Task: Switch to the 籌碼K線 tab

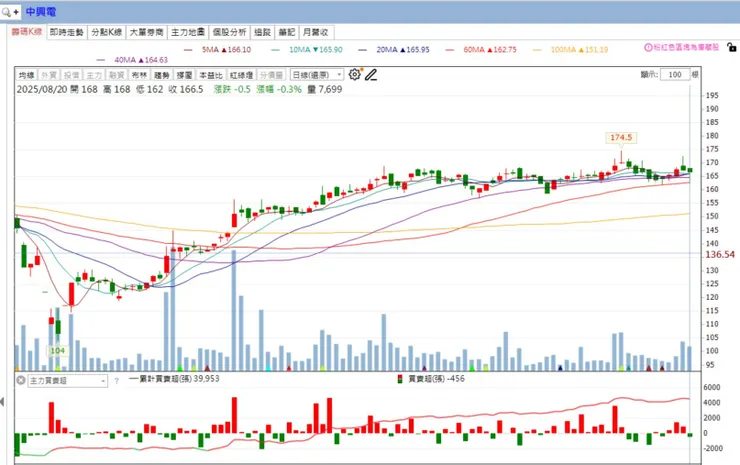Action: (27, 32)
